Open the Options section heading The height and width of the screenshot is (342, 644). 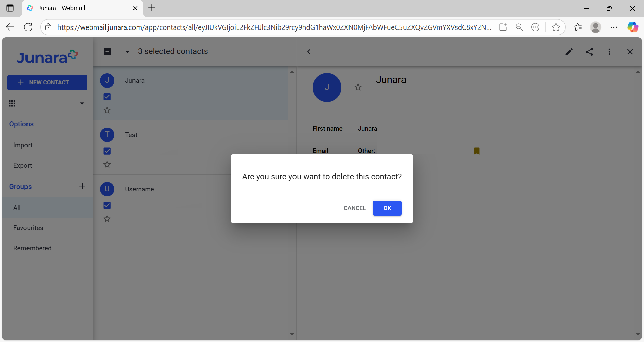[21, 124]
